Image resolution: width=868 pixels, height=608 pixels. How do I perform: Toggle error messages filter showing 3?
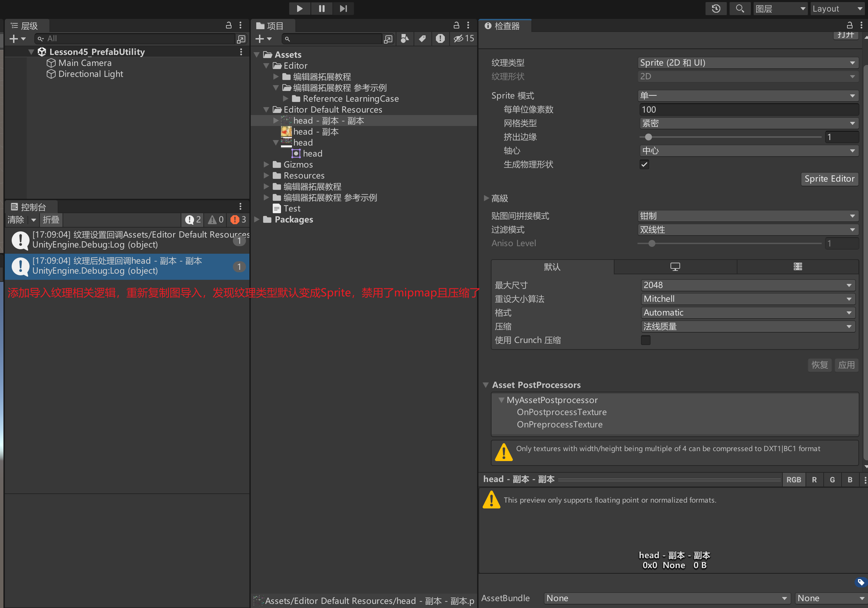click(x=238, y=219)
